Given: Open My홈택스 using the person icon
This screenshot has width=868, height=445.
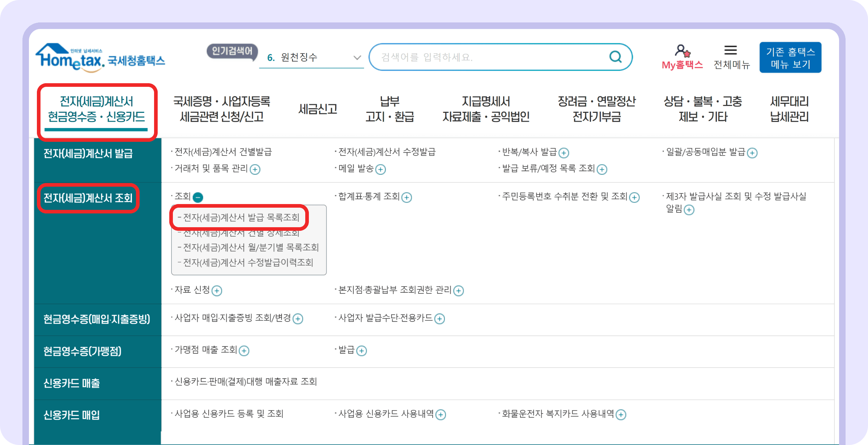Looking at the screenshot, I should click(681, 51).
